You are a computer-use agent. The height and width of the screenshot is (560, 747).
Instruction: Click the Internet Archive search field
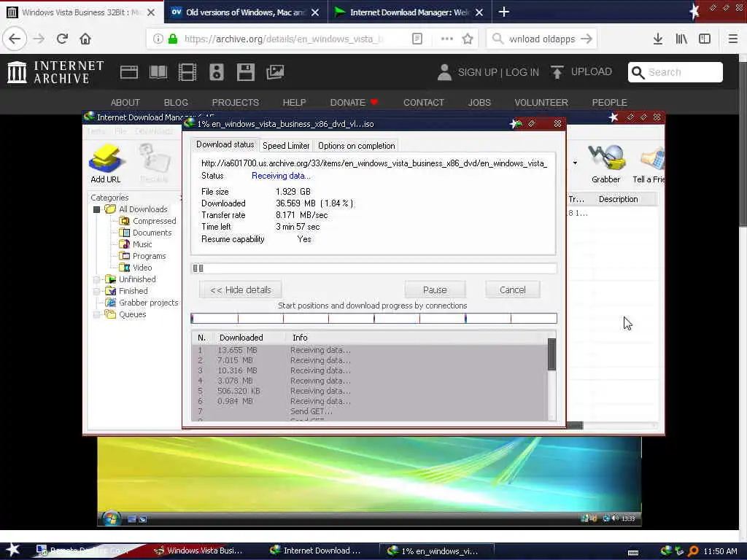676,72
